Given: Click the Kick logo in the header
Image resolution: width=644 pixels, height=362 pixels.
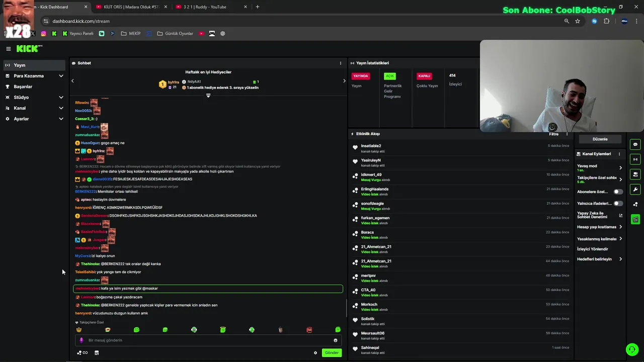Looking at the screenshot, I should tap(29, 49).
